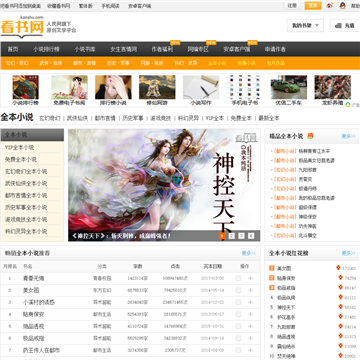Click 护花高手 in 红花榜 list

point(286,317)
